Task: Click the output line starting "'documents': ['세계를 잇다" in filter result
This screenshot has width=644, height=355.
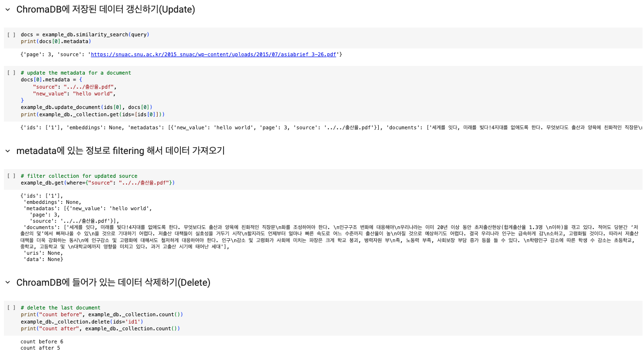Action: tap(331, 227)
